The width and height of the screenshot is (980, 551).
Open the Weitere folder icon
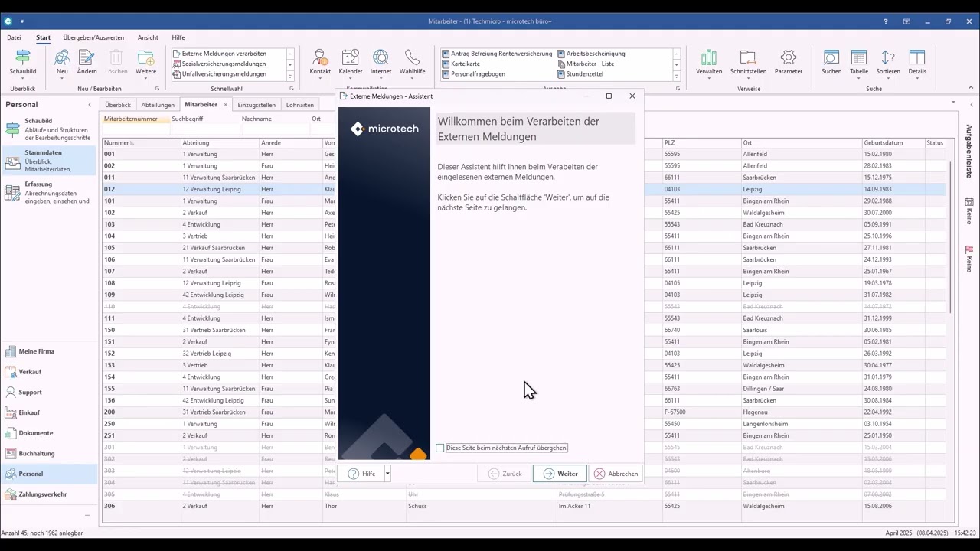[x=145, y=63]
